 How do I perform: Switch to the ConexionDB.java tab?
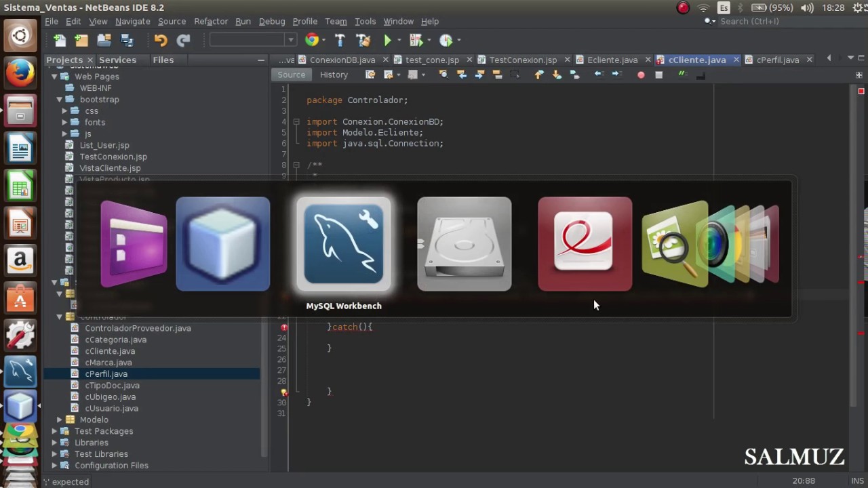pyautogui.click(x=342, y=60)
